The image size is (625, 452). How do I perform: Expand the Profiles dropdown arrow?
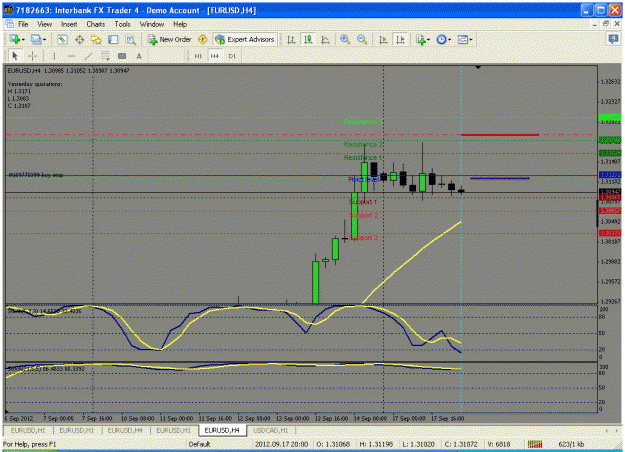[x=44, y=40]
